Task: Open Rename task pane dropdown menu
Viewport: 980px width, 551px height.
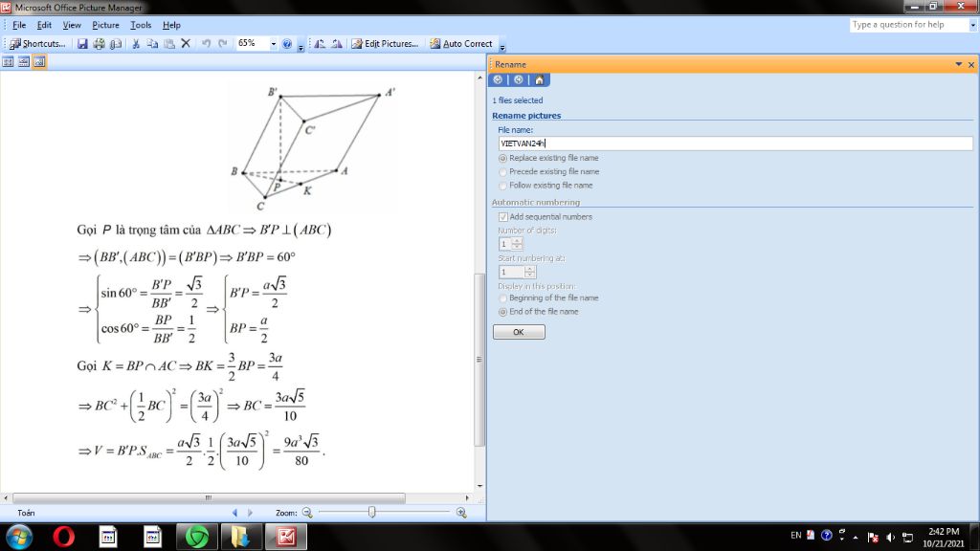Action: tap(959, 64)
